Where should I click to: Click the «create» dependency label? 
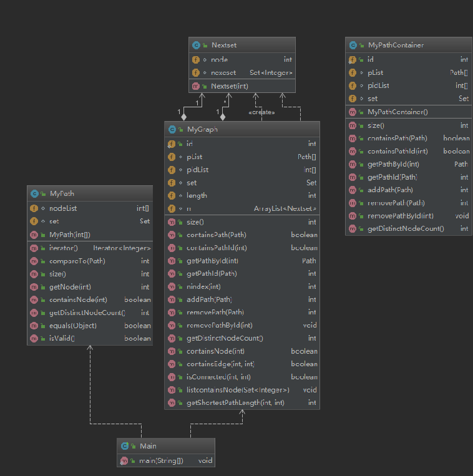[x=261, y=112]
